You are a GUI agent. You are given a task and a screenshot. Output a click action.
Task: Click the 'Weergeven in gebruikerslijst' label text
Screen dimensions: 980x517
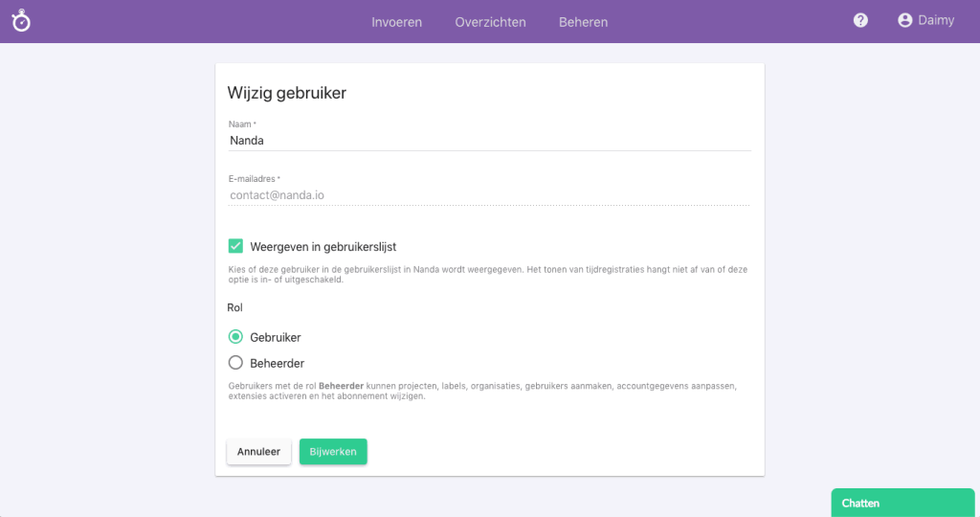[x=323, y=247]
